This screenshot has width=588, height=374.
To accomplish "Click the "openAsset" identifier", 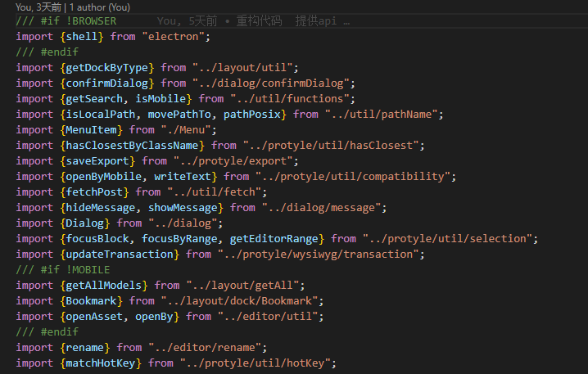I will point(94,317).
